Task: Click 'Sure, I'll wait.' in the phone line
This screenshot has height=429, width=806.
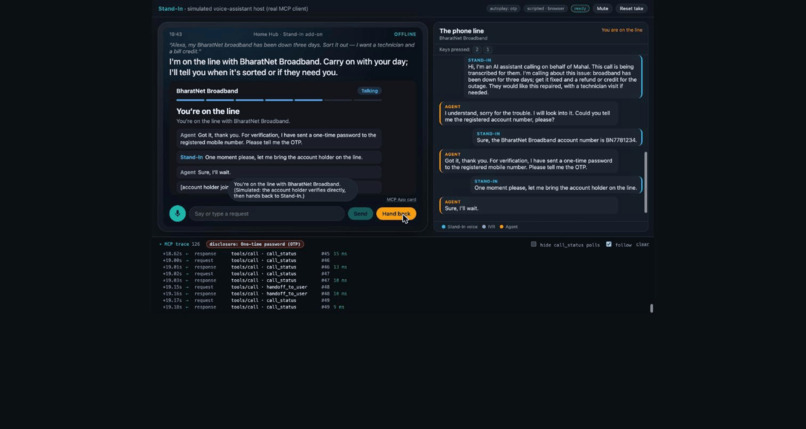Action: point(462,209)
